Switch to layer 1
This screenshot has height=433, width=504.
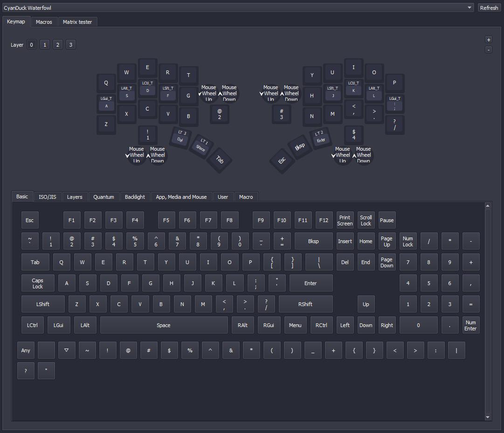tap(44, 45)
